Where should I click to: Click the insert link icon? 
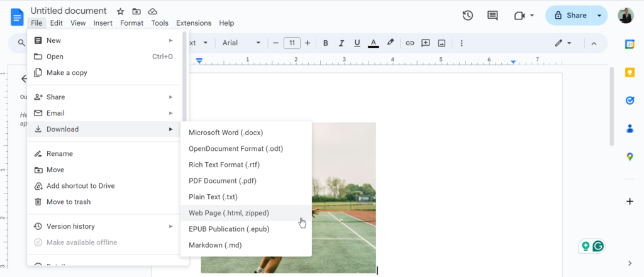coord(409,43)
